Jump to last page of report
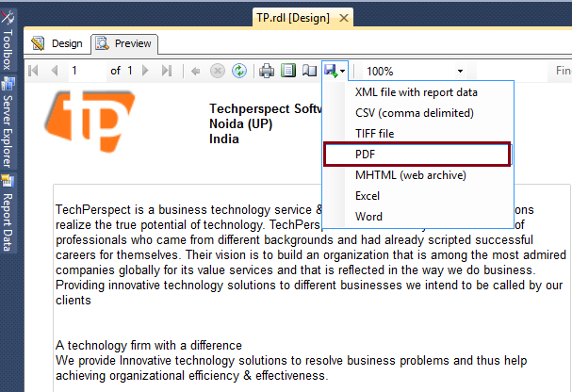Image resolution: width=572 pixels, height=392 pixels. (167, 71)
